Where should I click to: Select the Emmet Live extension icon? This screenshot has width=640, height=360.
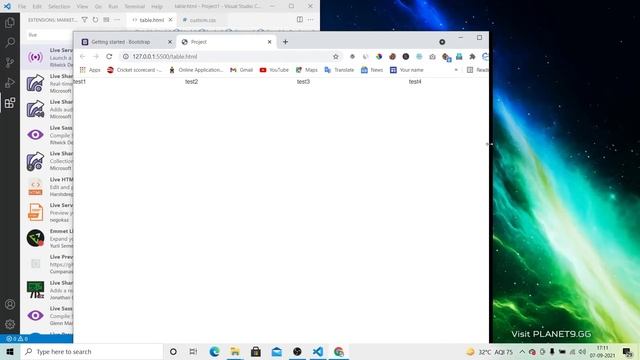35,238
